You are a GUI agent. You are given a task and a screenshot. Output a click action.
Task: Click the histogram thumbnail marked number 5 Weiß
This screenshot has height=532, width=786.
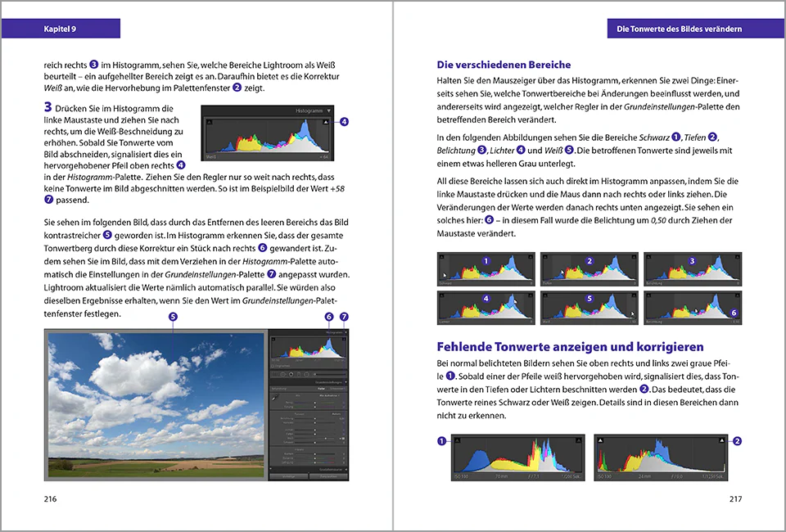[x=589, y=308]
